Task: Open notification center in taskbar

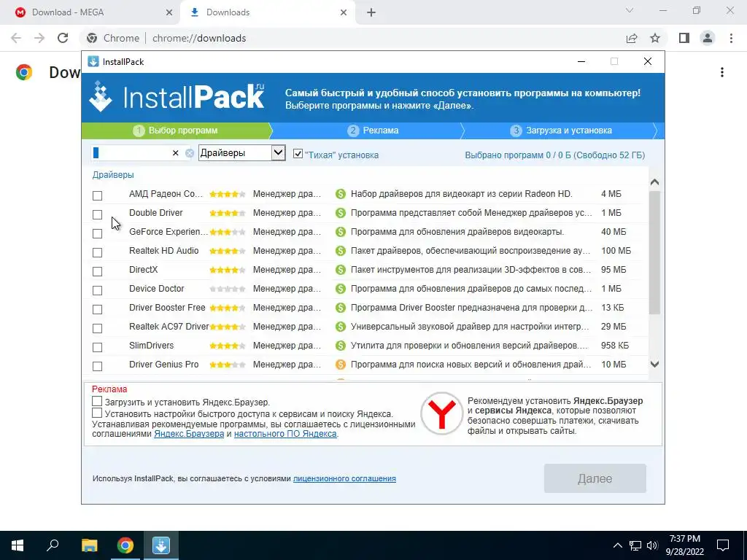Action: pos(723,545)
